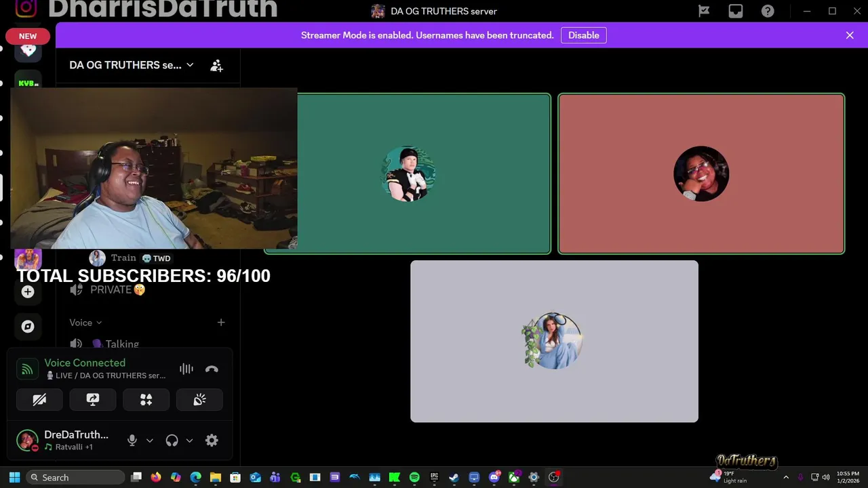Open the clock showing 10:55 PM
Viewport: 868px width, 488px height.
pyautogui.click(x=848, y=477)
